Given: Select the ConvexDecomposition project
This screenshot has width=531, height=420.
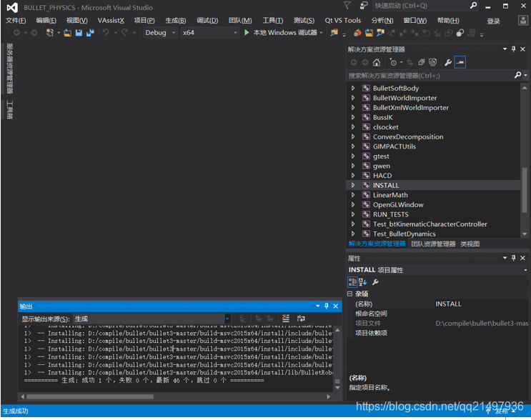Looking at the screenshot, I should coord(408,136).
